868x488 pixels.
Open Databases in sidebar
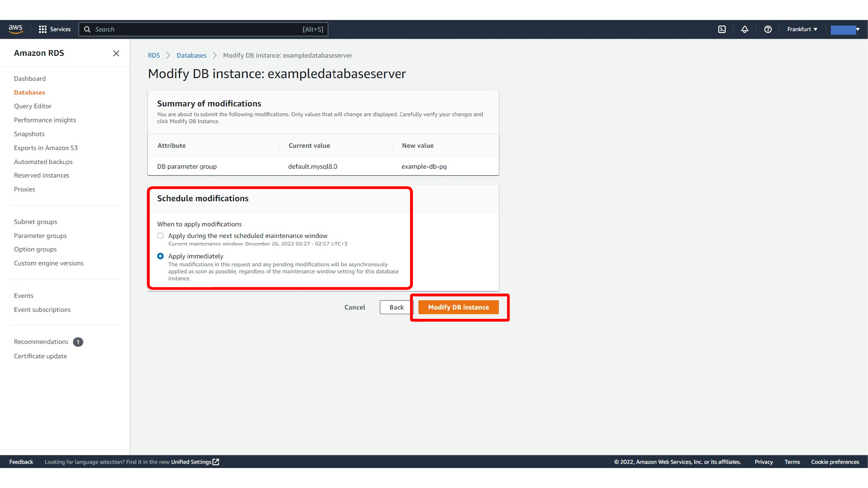[29, 92]
